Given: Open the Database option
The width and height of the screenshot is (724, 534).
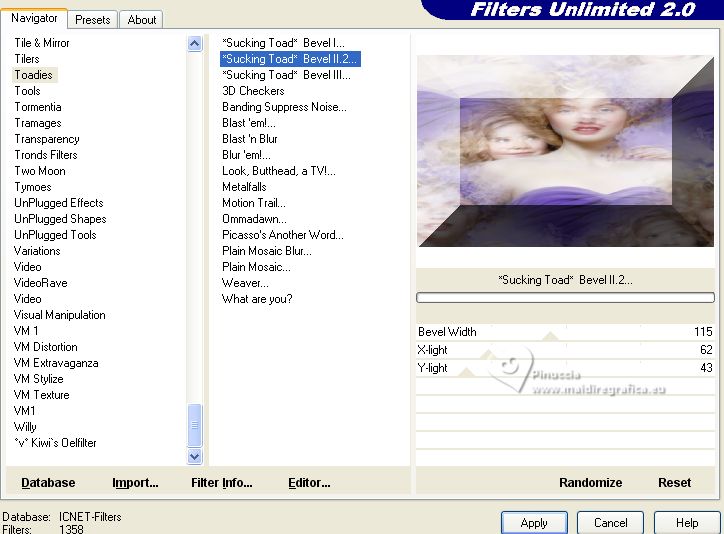Looking at the screenshot, I should click(48, 483).
